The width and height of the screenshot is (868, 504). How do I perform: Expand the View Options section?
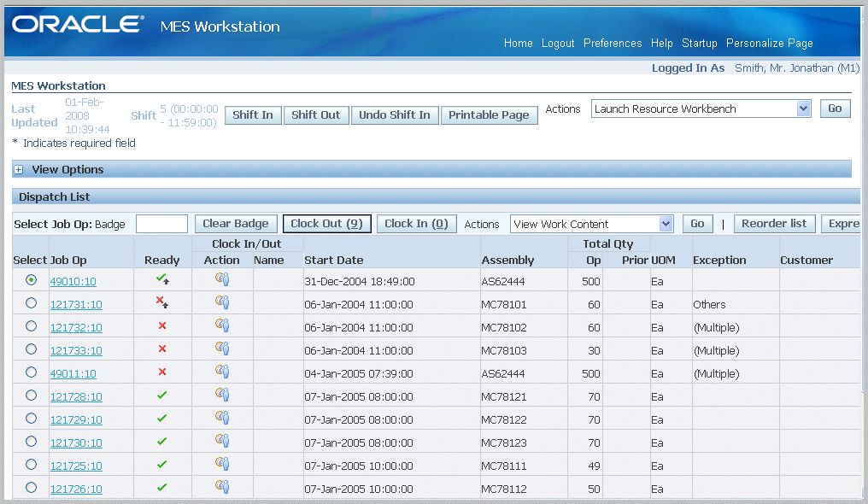click(19, 170)
